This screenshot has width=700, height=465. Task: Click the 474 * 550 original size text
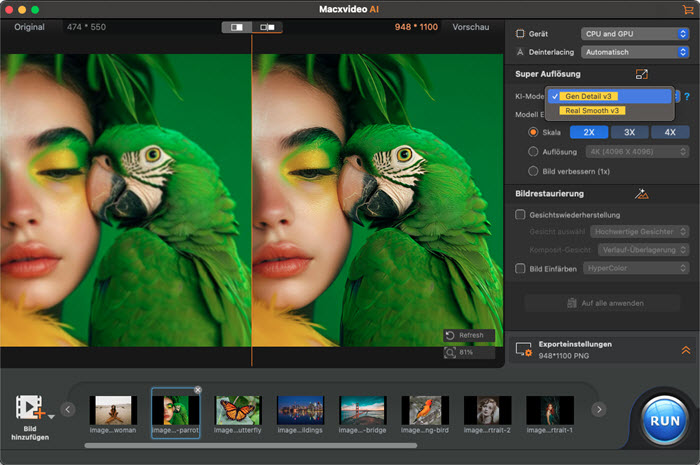[x=86, y=27]
